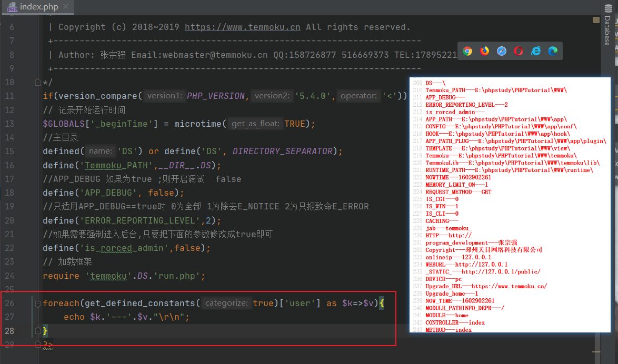The width and height of the screenshot is (618, 364).
Task: Click the 'version2:' parameter hint
Action: (x=272, y=96)
